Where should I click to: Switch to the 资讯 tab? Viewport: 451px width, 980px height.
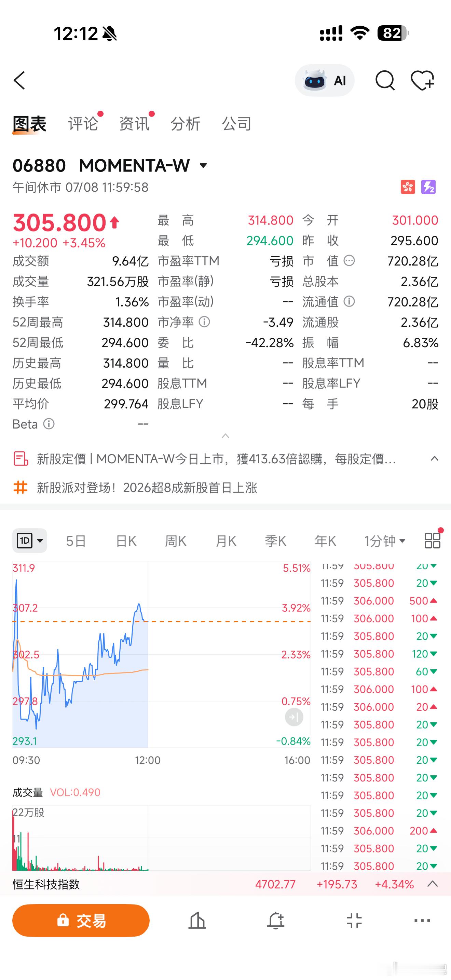(134, 124)
